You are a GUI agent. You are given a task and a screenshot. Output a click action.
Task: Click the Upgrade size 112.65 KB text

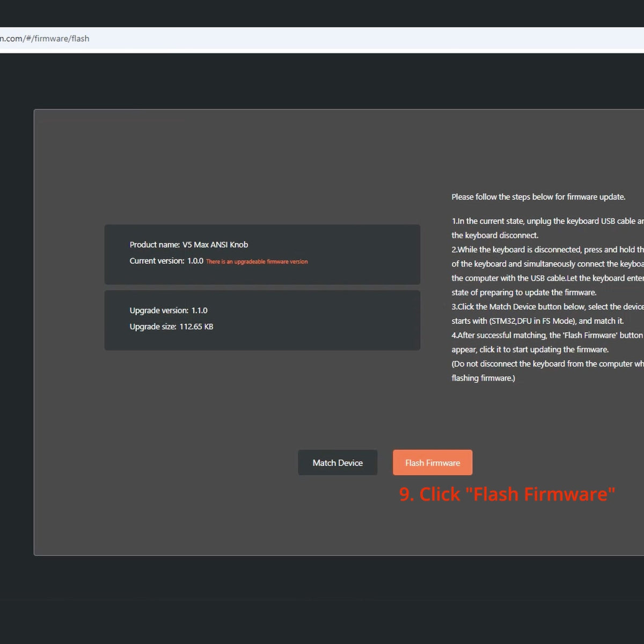(x=171, y=326)
